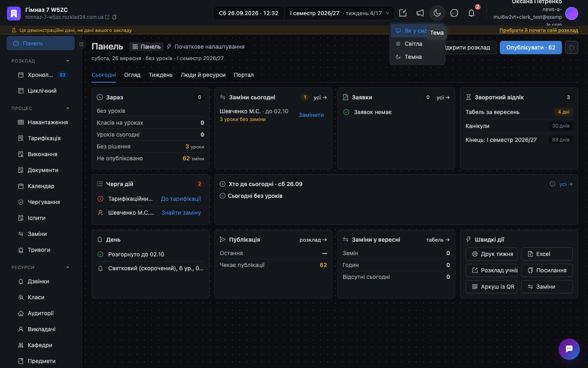
Task: Collapse the sidebar with the toggle icon
Action: 81,44
